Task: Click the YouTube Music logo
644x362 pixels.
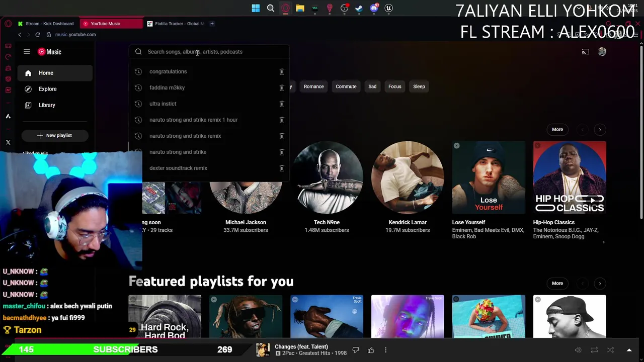Action: click(49, 52)
